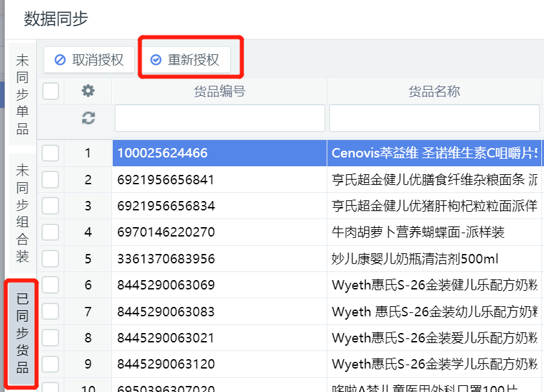544x392 pixels.
Task: Click product name Wyeth惠氏S-26金装爱儿乐配方奶粉
Action: coord(435,338)
